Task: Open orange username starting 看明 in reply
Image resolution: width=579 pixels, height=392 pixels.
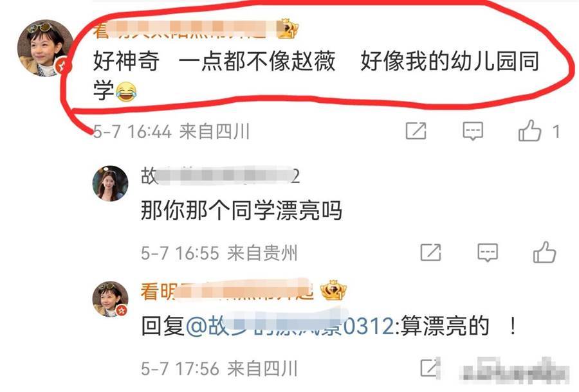Action: 226,291
